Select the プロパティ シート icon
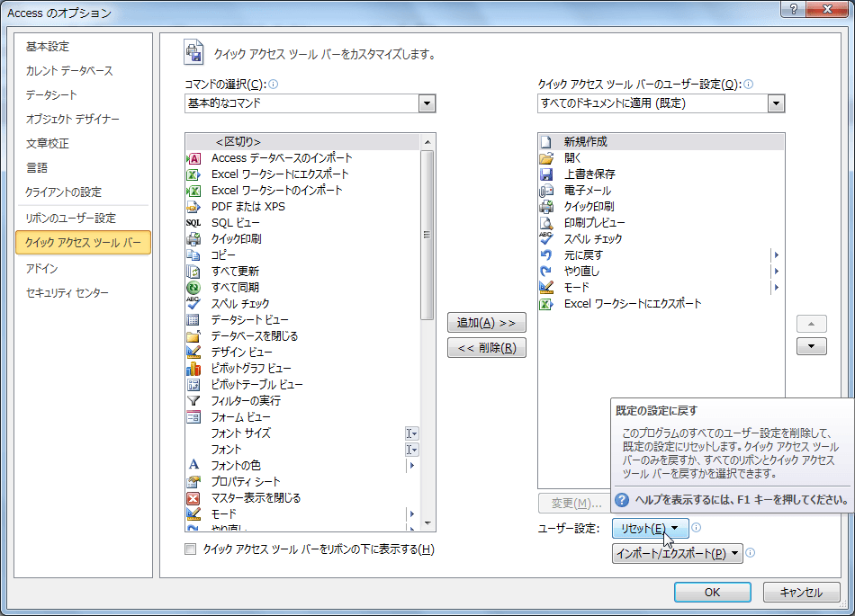 (x=193, y=482)
